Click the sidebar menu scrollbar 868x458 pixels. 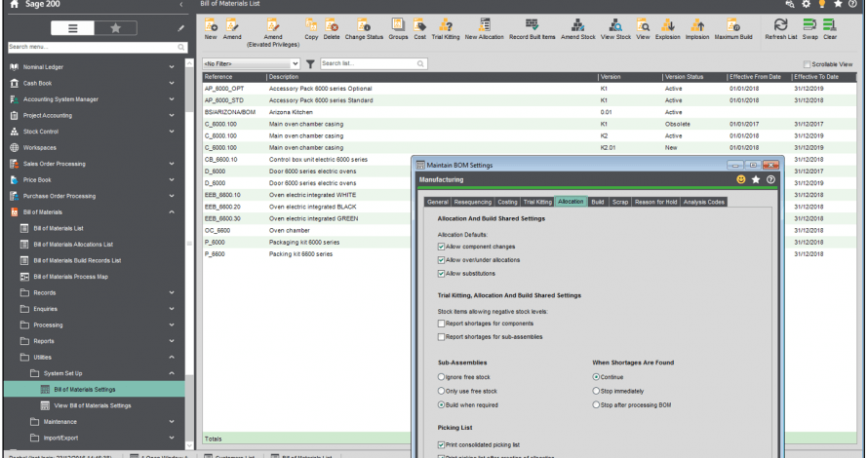coord(189,244)
